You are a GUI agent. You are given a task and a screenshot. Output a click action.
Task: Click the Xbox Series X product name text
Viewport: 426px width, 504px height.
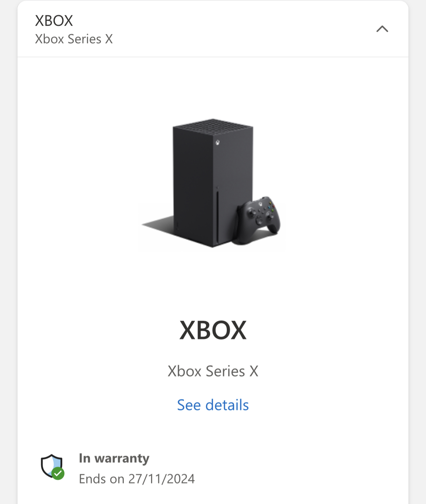(x=213, y=372)
